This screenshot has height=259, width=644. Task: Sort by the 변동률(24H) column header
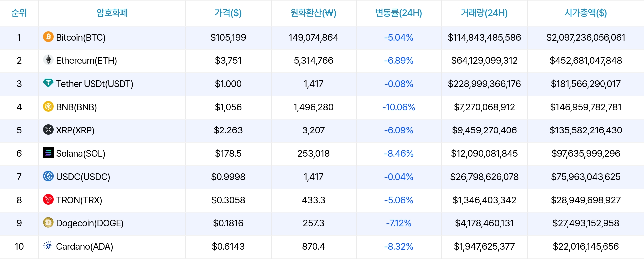pos(398,13)
